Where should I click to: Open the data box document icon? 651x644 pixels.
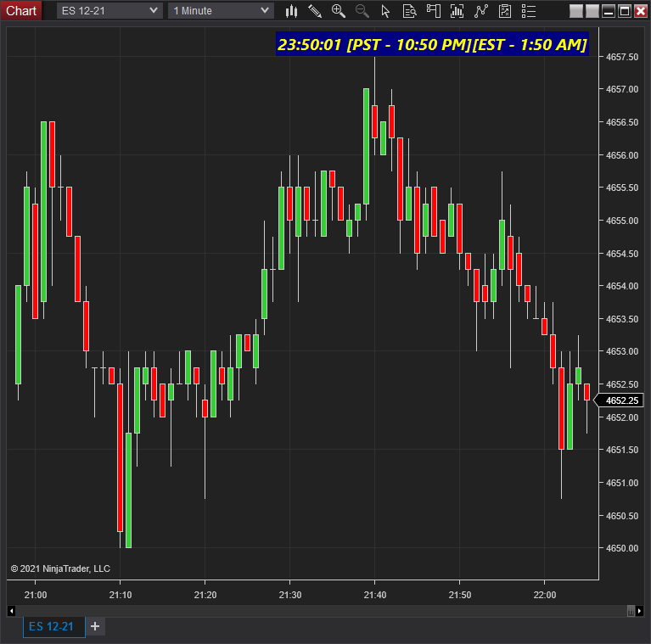(x=409, y=11)
